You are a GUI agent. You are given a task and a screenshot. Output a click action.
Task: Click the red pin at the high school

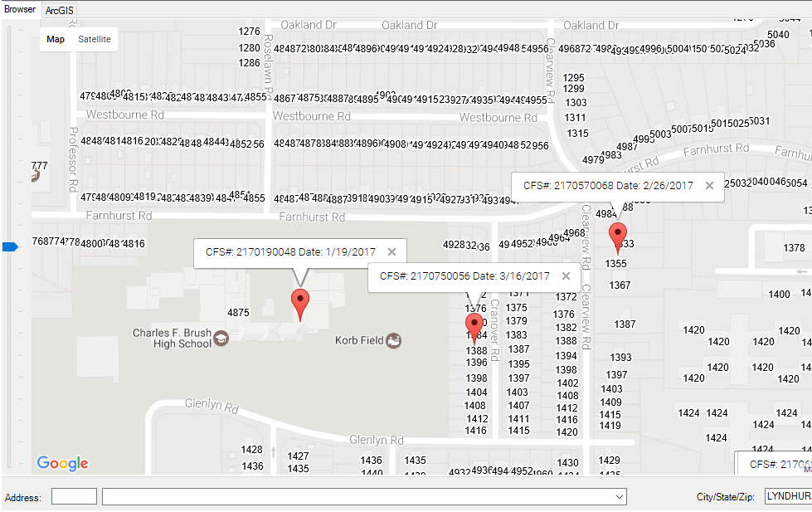(300, 305)
